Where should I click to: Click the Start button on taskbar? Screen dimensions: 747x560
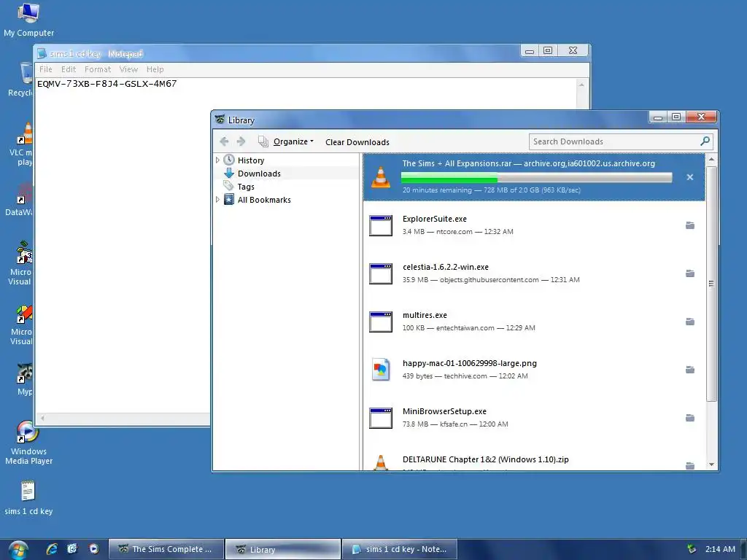coord(18,550)
